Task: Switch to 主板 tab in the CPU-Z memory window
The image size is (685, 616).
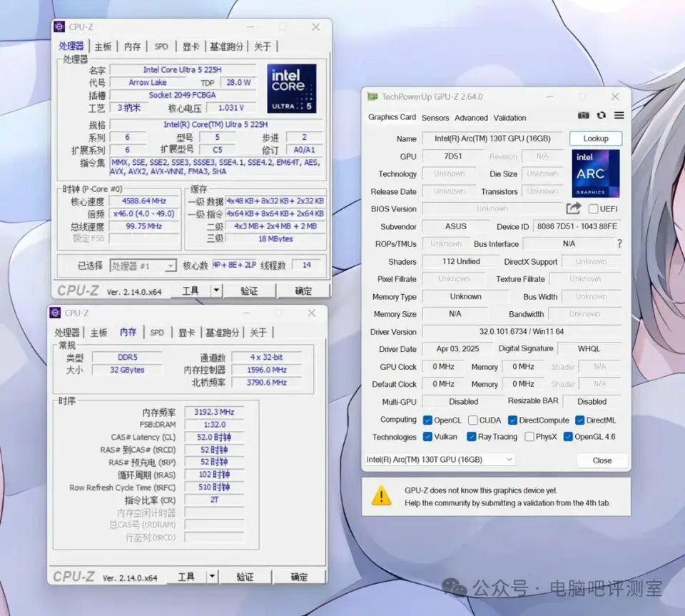Action: click(98, 333)
